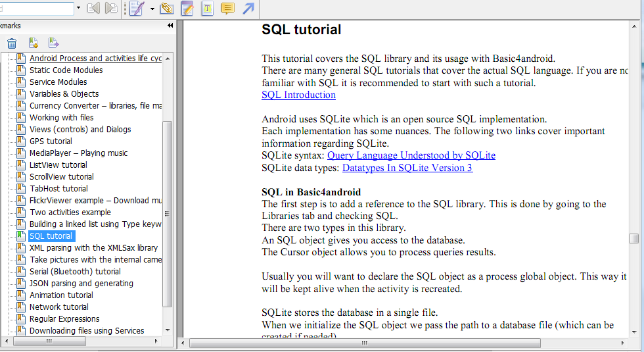Select the blue Arrow drawing tool
Image resolution: width=644 pixels, height=352 pixels.
pos(248,8)
